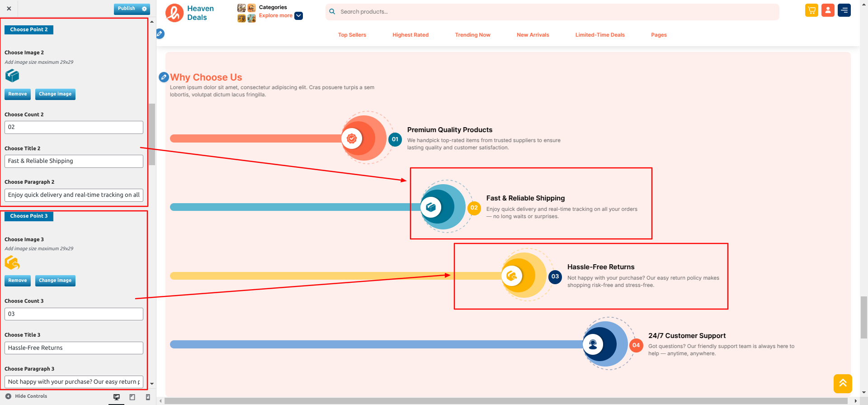Remove the Choose Image 2 picture
868x405 pixels.
pyautogui.click(x=18, y=94)
